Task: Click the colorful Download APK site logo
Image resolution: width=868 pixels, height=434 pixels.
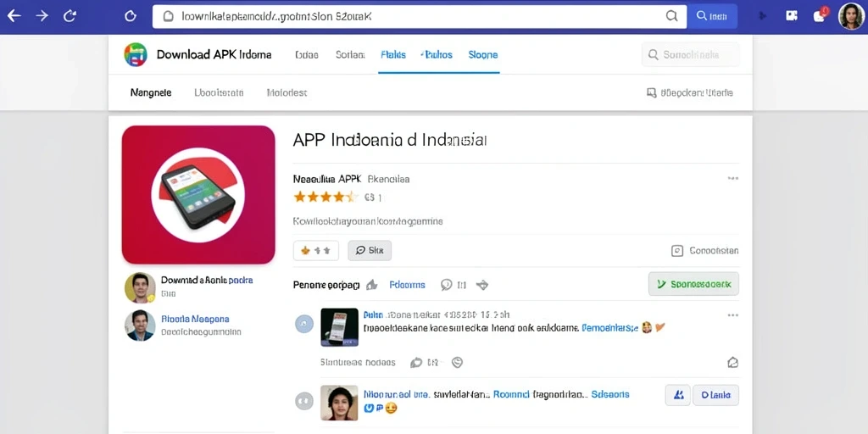Action: click(x=136, y=55)
